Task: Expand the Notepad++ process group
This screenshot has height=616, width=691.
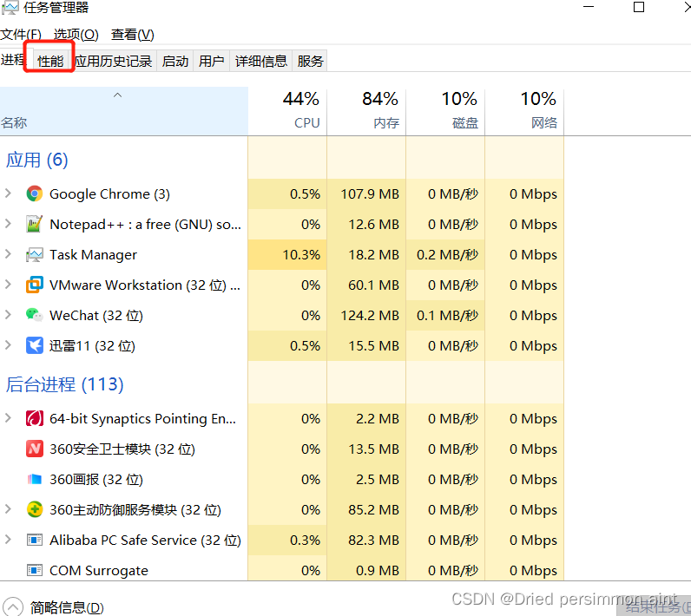Action: (x=8, y=224)
